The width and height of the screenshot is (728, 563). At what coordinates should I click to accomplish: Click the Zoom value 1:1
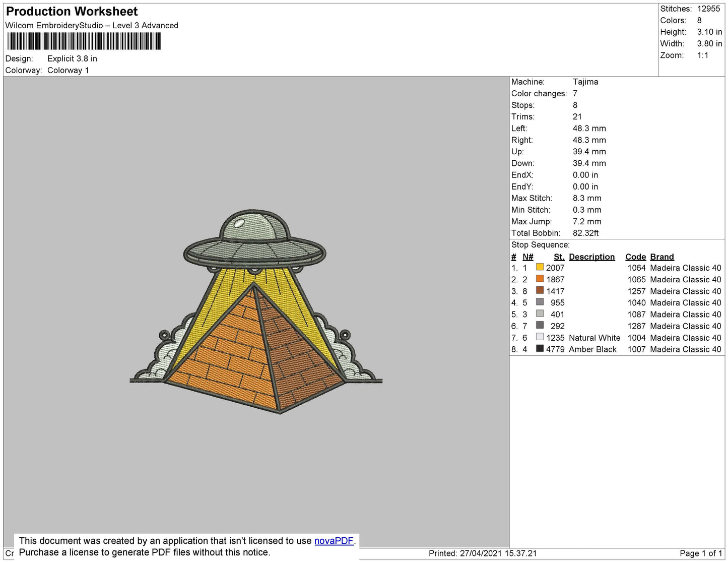pyautogui.click(x=703, y=55)
